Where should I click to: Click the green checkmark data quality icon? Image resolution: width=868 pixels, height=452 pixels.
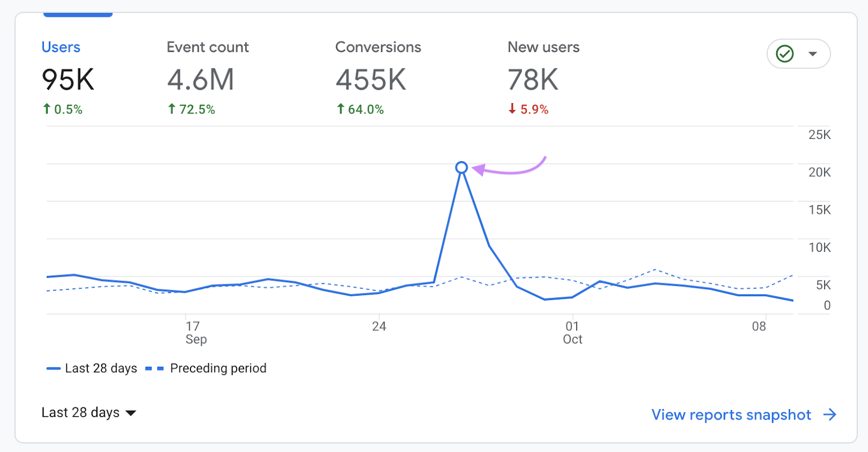(x=785, y=54)
